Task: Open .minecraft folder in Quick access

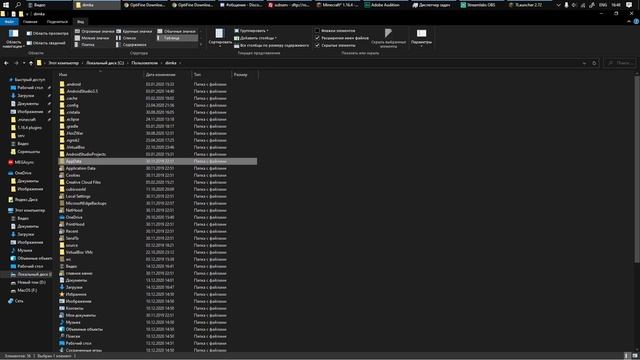Action: coord(24,120)
